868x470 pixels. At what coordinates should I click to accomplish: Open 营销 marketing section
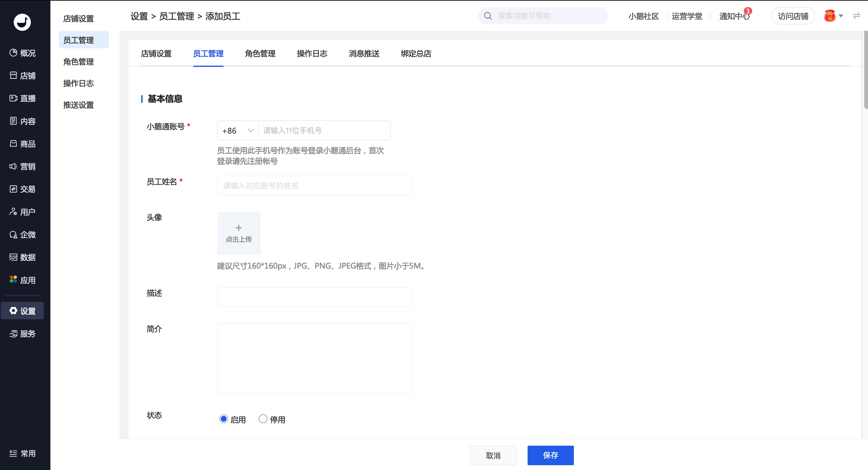point(23,166)
